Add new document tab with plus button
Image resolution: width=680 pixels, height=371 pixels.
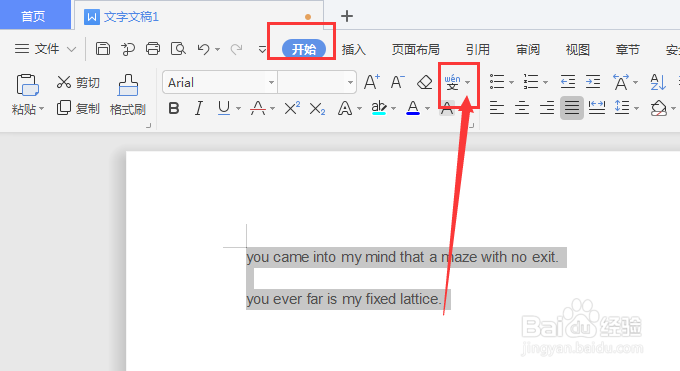pos(347,16)
